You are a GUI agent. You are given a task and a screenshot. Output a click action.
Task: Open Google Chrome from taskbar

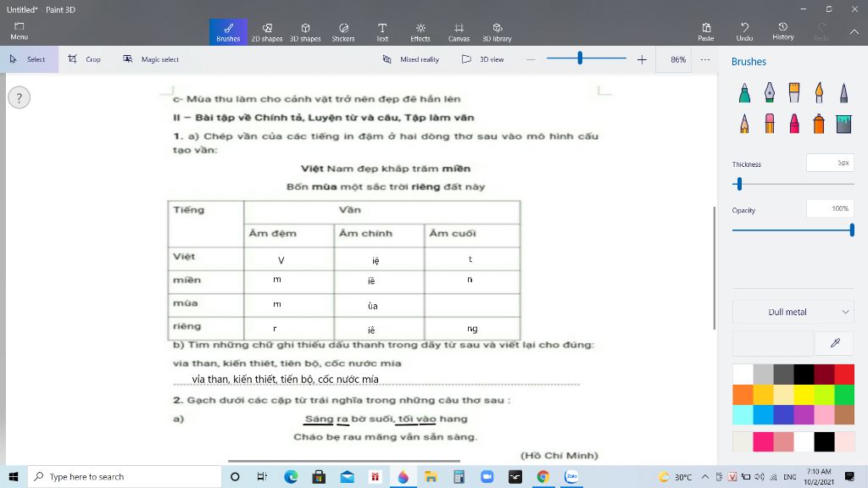click(x=543, y=476)
